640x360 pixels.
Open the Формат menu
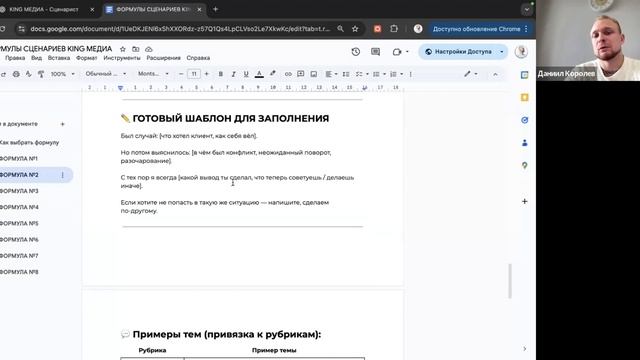point(87,58)
